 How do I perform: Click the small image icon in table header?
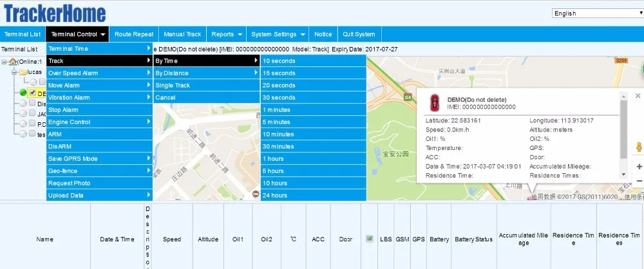tap(369, 239)
